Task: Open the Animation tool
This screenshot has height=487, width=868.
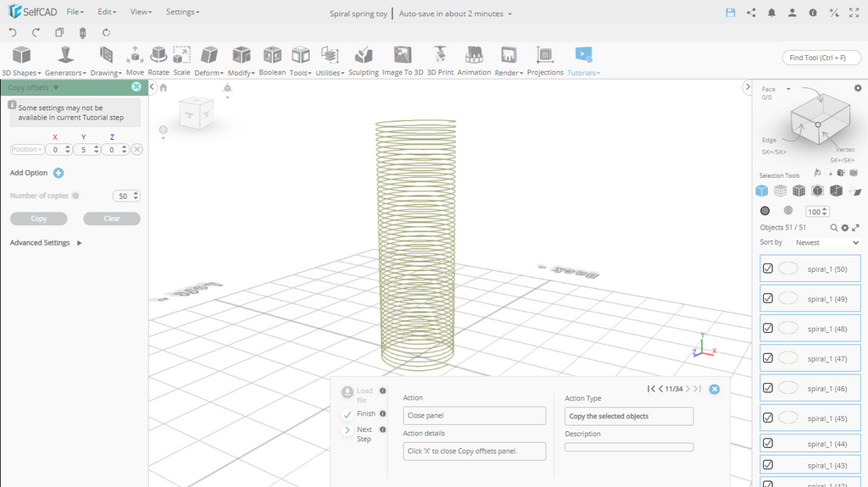Action: tap(474, 61)
